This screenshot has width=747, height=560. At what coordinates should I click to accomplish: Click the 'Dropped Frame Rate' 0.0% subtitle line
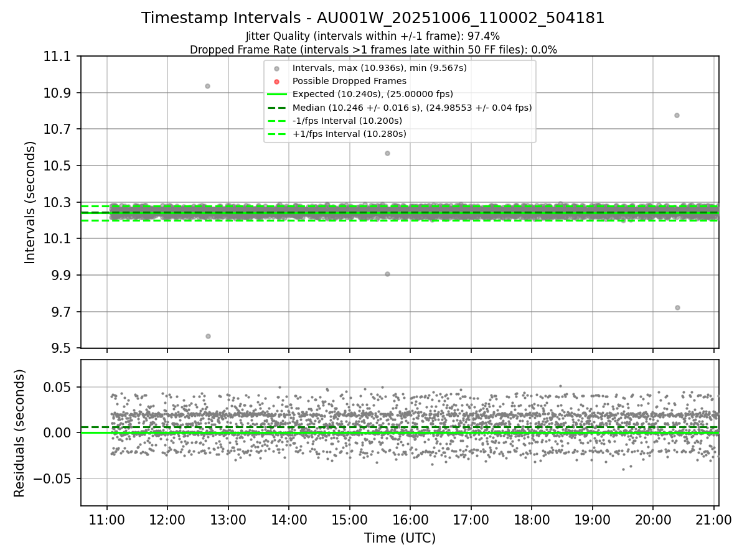coord(373,50)
